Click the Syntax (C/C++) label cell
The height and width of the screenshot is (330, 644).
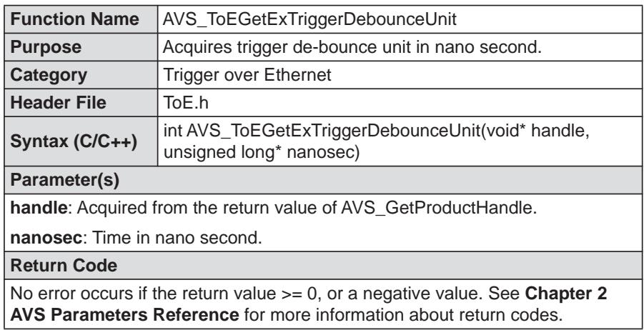(x=81, y=141)
